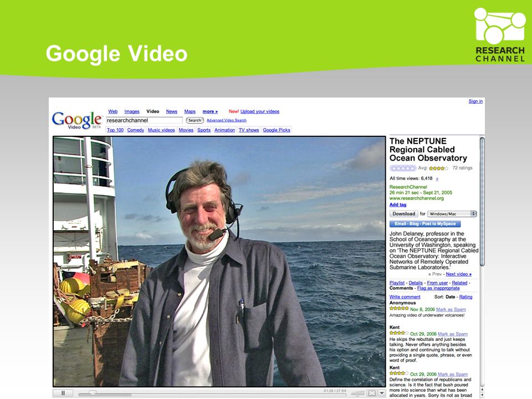Go to Maps search tab
The width and height of the screenshot is (532, 399).
(190, 111)
